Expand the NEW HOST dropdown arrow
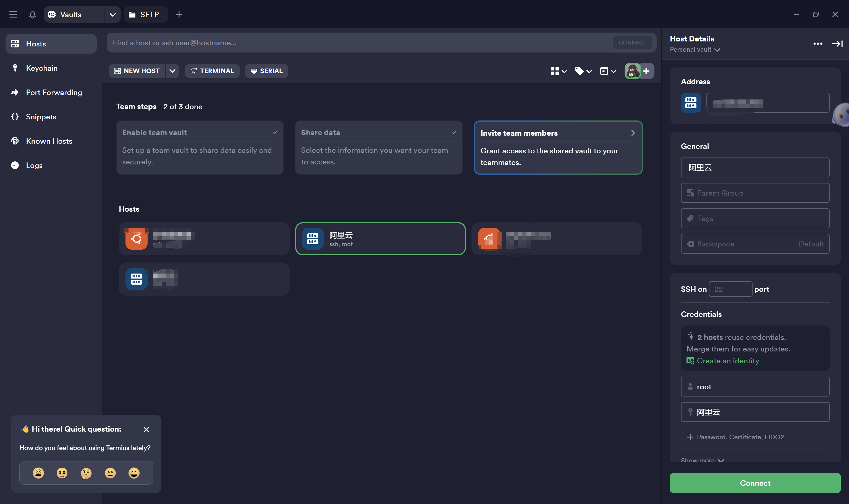The width and height of the screenshot is (849, 504). pos(172,71)
